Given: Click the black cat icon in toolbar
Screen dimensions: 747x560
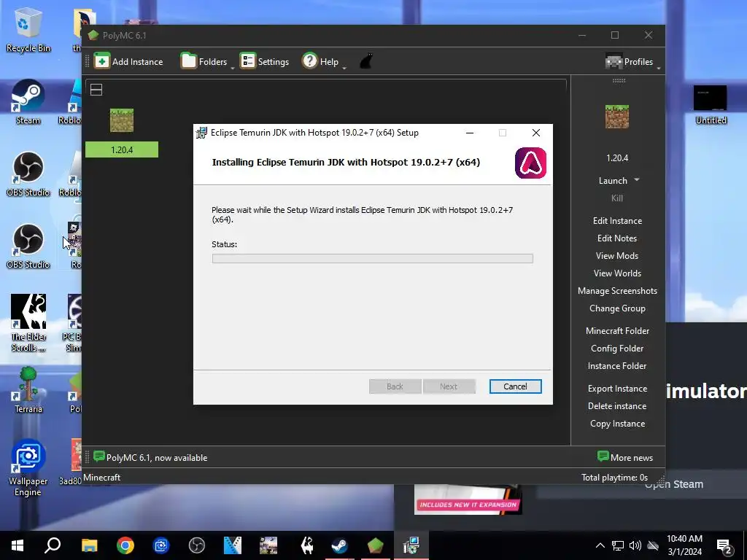Looking at the screenshot, I should [x=366, y=61].
